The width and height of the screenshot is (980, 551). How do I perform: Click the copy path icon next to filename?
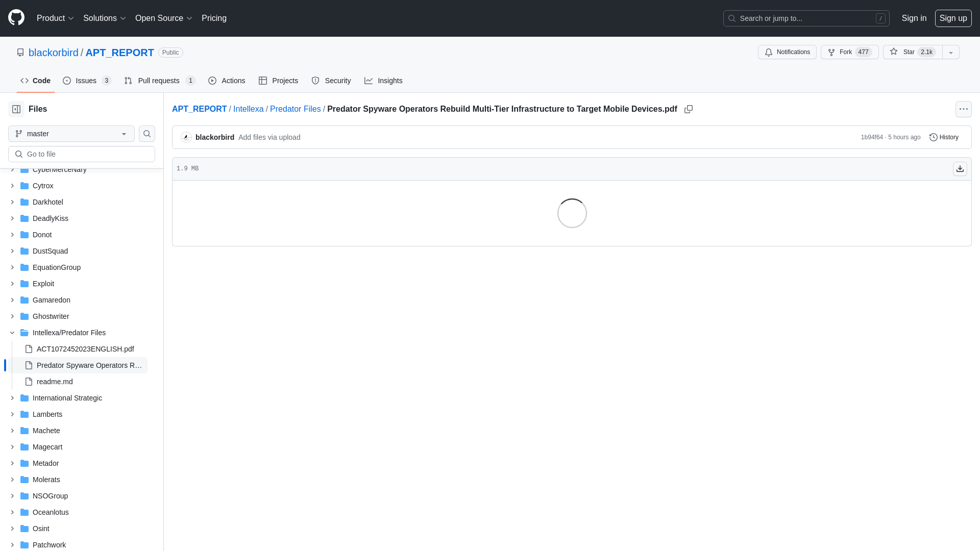coord(688,109)
